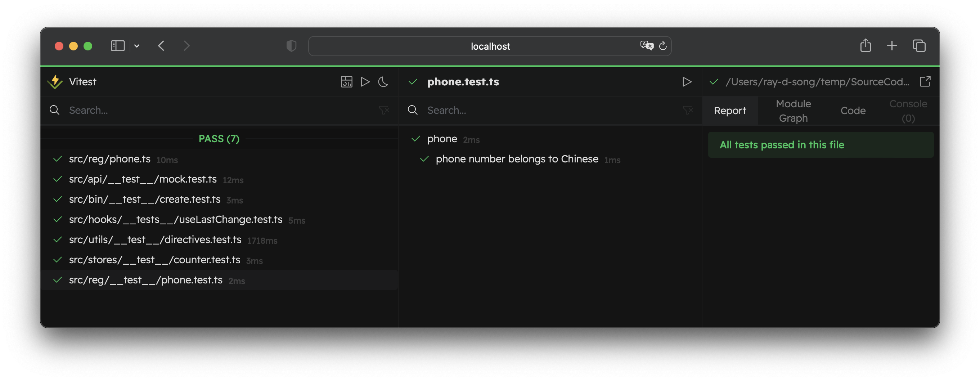Click checkmark icon for counter.test.ts

pyautogui.click(x=58, y=260)
